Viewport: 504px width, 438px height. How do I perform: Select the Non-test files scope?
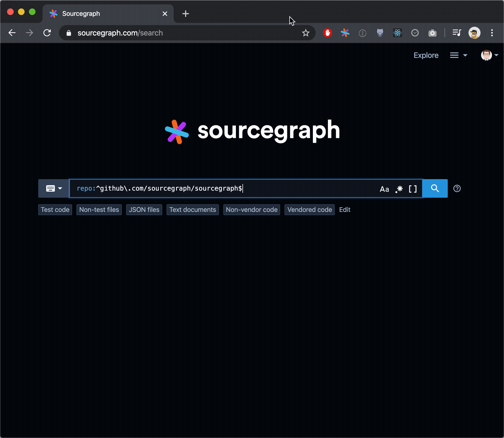99,210
